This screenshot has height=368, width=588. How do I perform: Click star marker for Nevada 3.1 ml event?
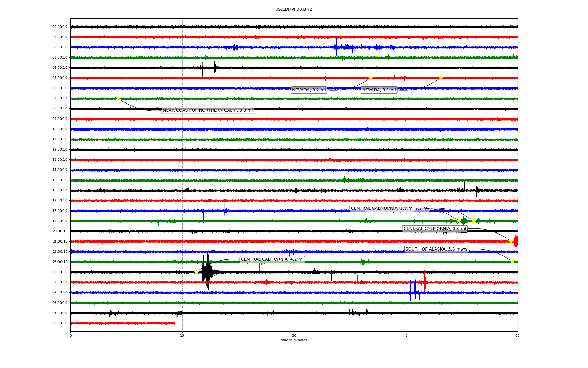(x=441, y=78)
